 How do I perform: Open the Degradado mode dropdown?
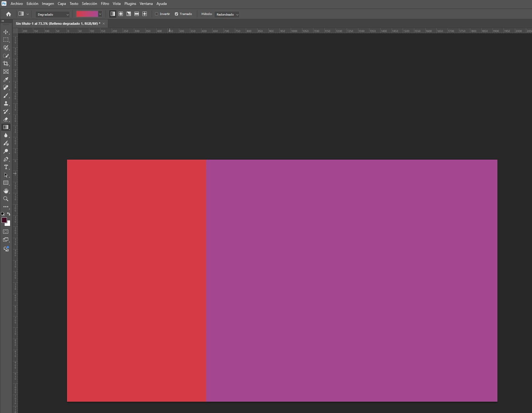click(53, 14)
